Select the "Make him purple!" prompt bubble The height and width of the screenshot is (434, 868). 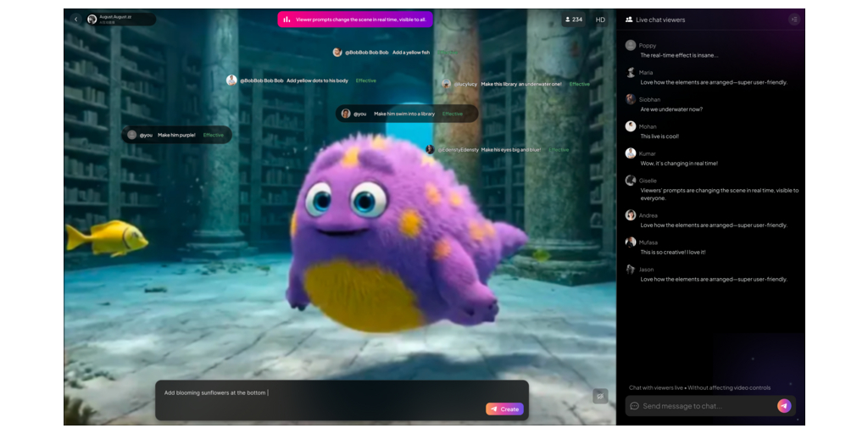[176, 135]
